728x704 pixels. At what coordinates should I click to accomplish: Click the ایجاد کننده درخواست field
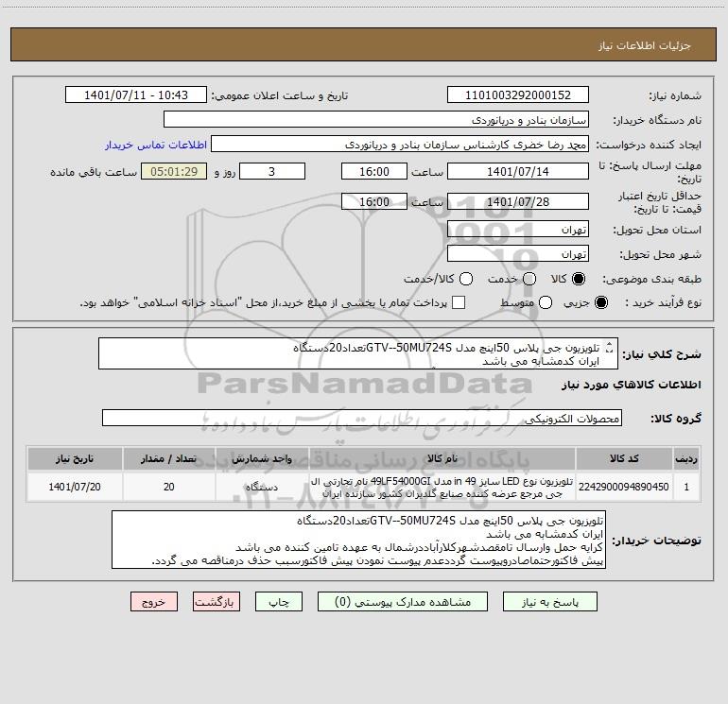[x=400, y=144]
